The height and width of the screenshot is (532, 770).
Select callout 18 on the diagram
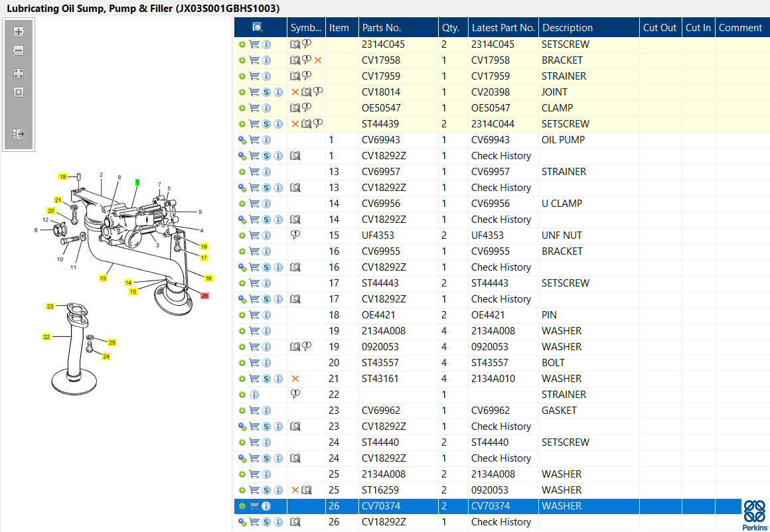point(62,176)
